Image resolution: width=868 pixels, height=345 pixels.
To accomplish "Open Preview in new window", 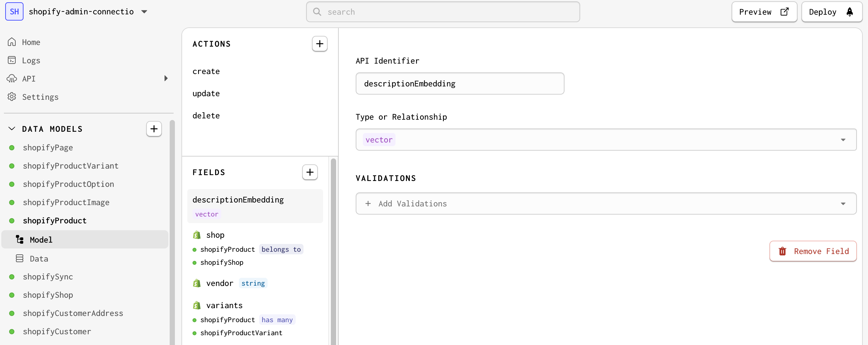I will pyautogui.click(x=764, y=12).
